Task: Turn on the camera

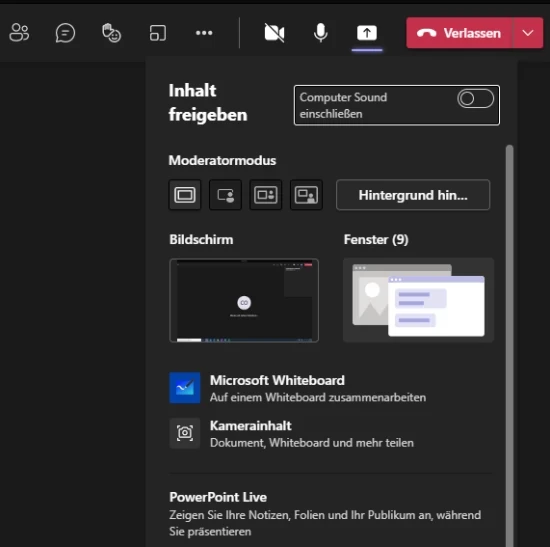Action: coord(274,33)
